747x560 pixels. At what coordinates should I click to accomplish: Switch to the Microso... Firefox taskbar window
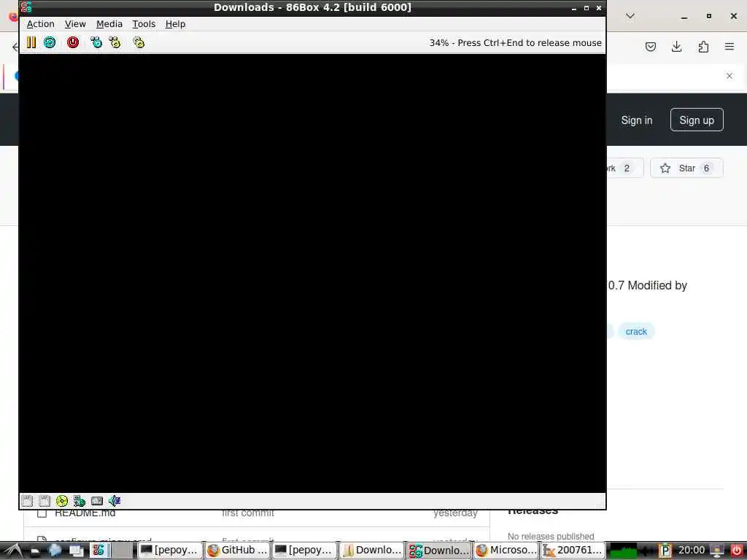(506, 551)
